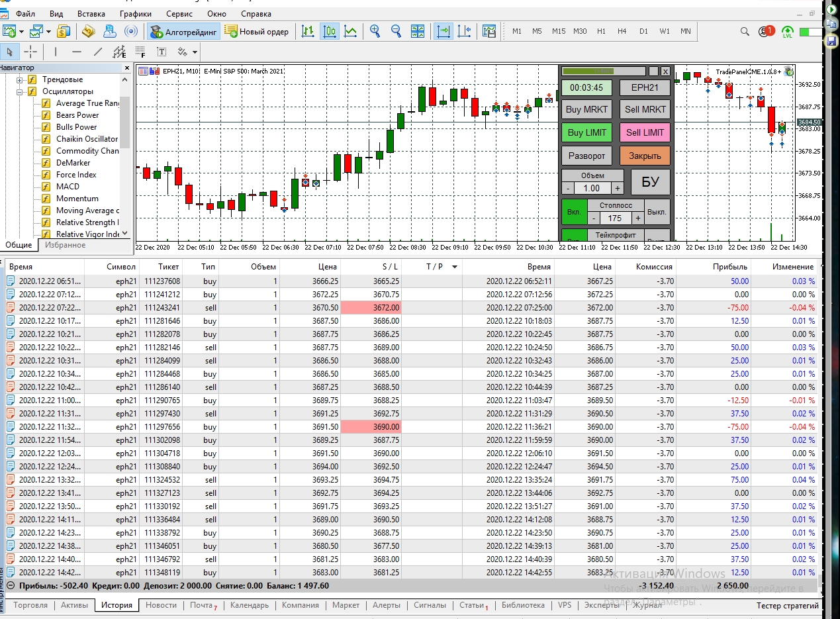Open the T/P column dropdown arrow
Image resolution: width=840 pixels, height=619 pixels.
pyautogui.click(x=454, y=267)
